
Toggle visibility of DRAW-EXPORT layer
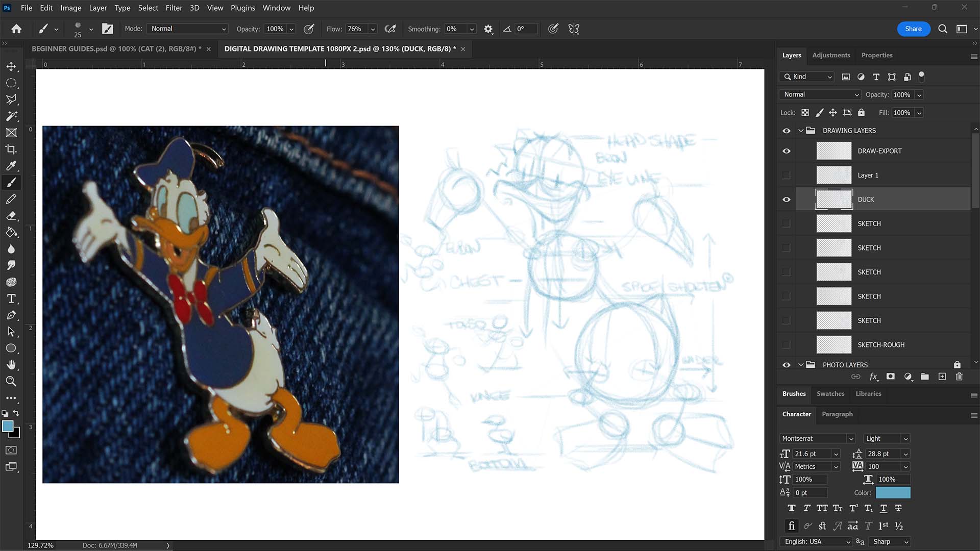pyautogui.click(x=787, y=151)
